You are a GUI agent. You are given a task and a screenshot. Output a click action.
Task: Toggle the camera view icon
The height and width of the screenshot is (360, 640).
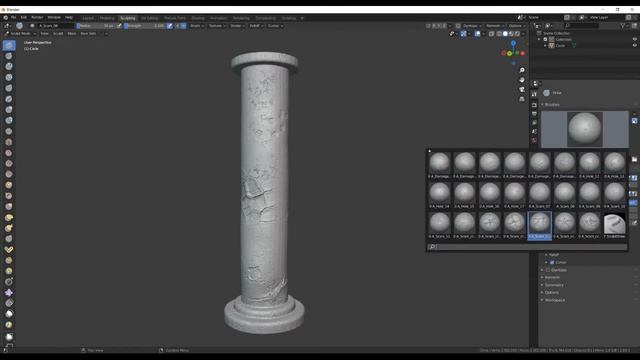pyautogui.click(x=522, y=89)
